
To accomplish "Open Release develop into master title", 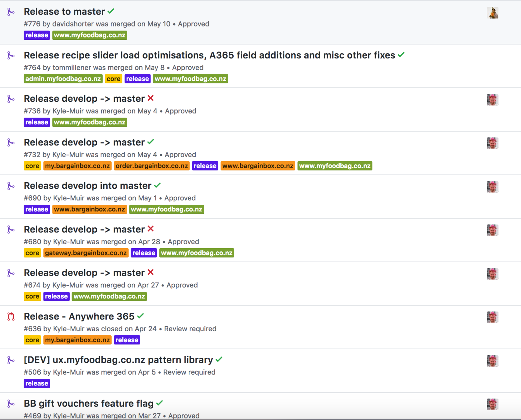I will coord(88,186).
